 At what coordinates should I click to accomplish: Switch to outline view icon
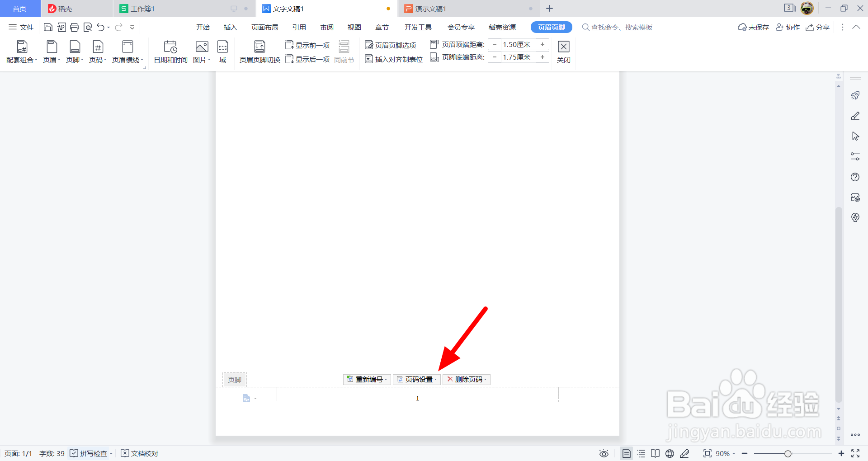(x=641, y=453)
